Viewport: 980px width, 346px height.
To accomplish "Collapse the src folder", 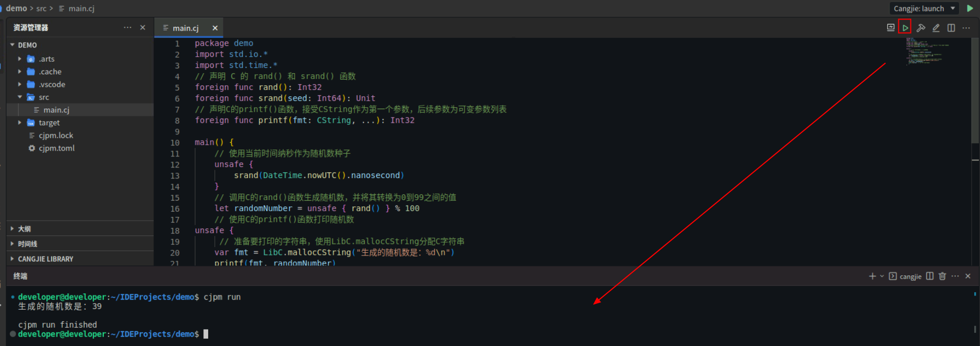I will pos(19,97).
